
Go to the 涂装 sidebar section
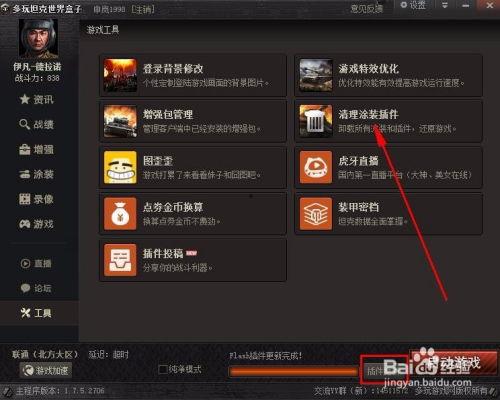(36, 174)
